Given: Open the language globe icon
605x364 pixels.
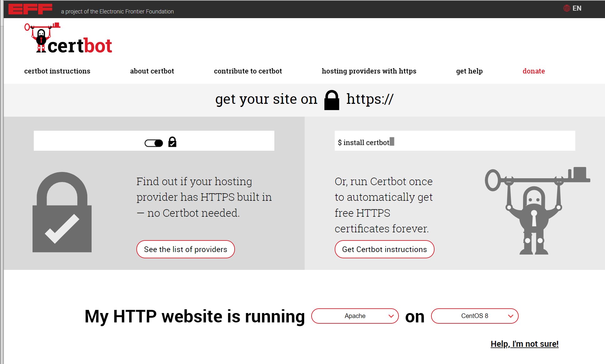Looking at the screenshot, I should coord(567,8).
